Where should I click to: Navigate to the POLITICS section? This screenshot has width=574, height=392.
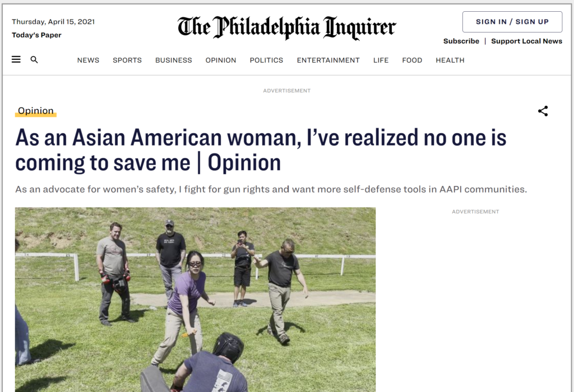(x=266, y=60)
